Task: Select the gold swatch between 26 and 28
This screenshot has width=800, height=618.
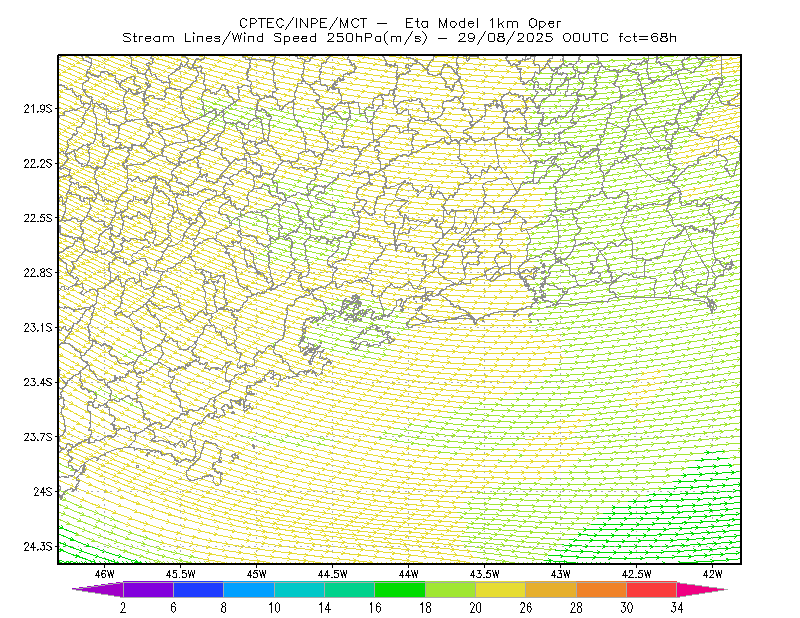Action: 551,589
